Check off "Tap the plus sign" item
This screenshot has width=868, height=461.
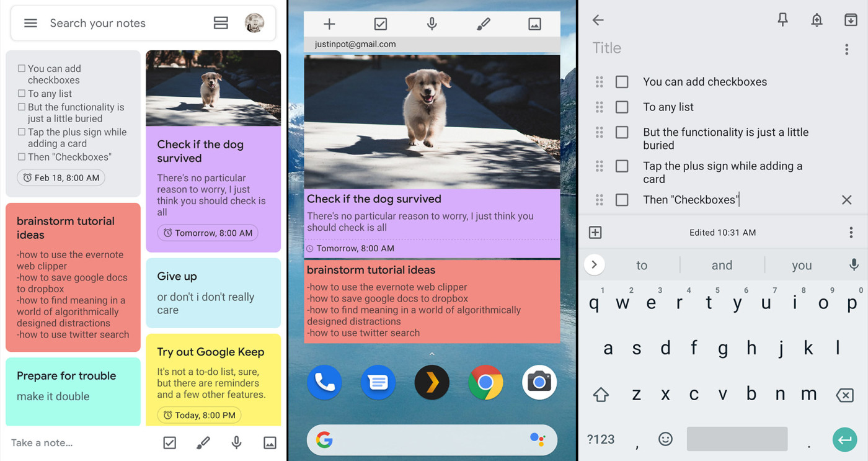pyautogui.click(x=622, y=166)
